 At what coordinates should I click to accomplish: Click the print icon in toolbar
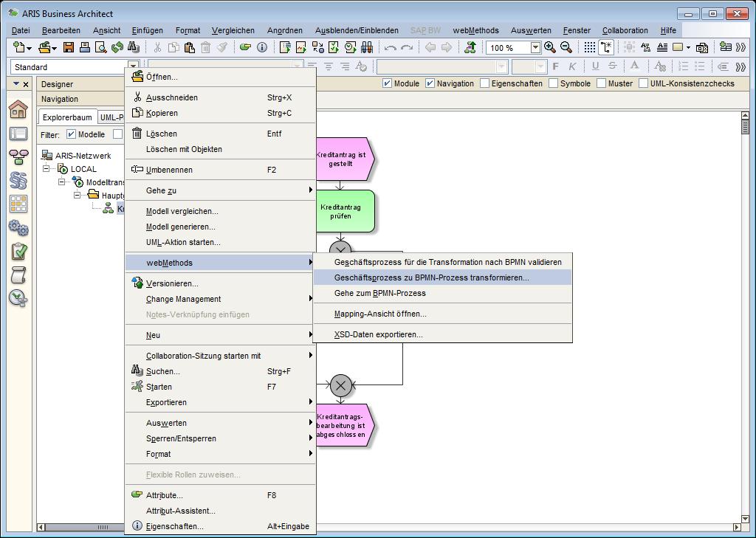pos(84,48)
